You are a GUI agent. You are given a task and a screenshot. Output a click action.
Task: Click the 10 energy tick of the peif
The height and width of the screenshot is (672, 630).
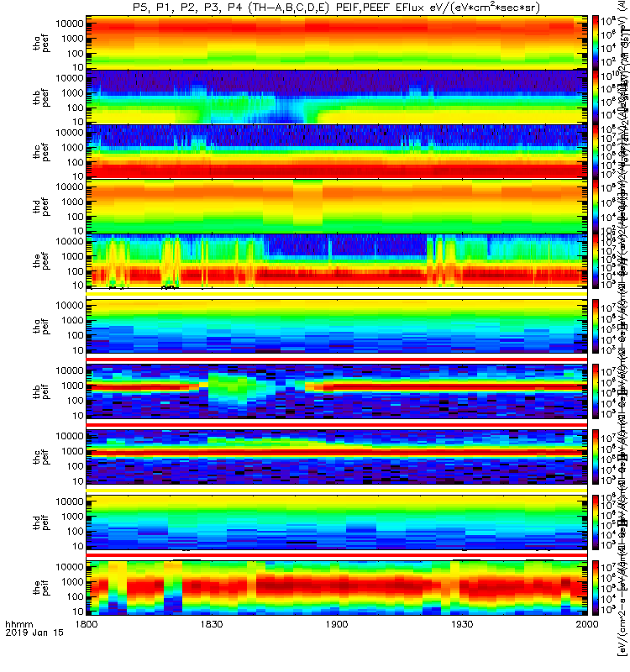click(78, 612)
